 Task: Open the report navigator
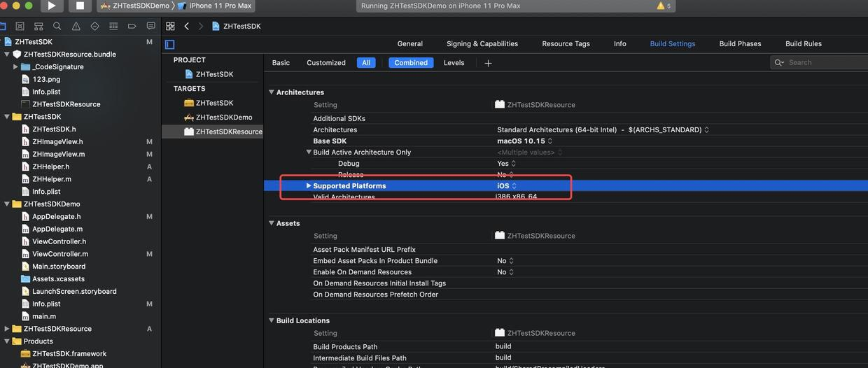[150, 26]
